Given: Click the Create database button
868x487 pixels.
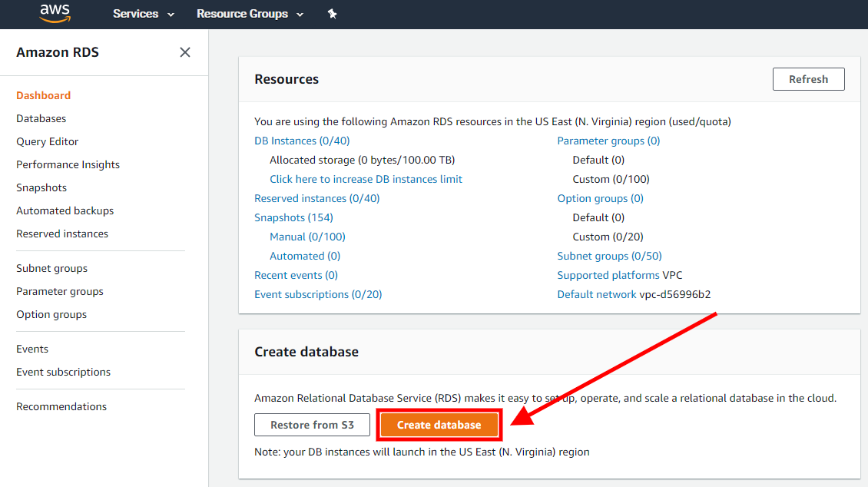Looking at the screenshot, I should [x=439, y=425].
